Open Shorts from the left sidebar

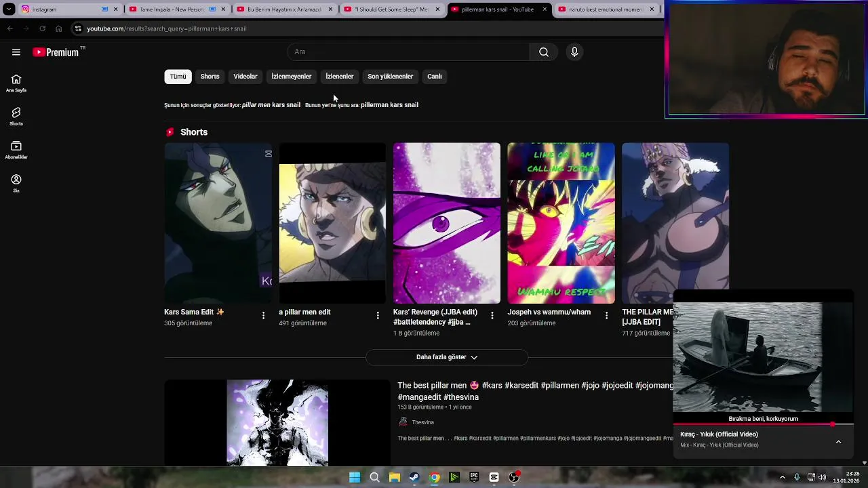click(16, 117)
